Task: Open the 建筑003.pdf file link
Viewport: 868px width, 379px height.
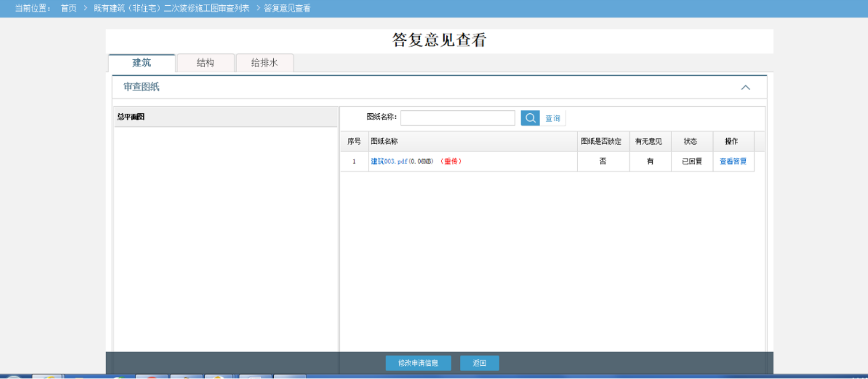Action: click(x=389, y=162)
